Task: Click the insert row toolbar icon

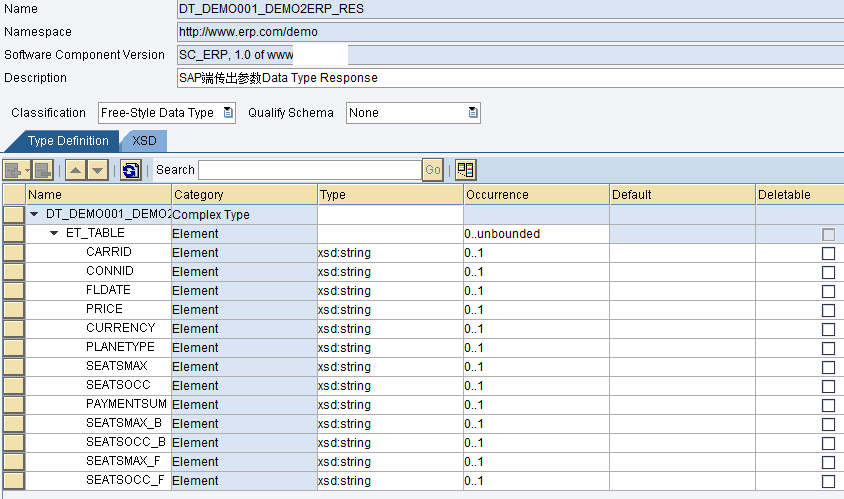Action: tap(14, 170)
